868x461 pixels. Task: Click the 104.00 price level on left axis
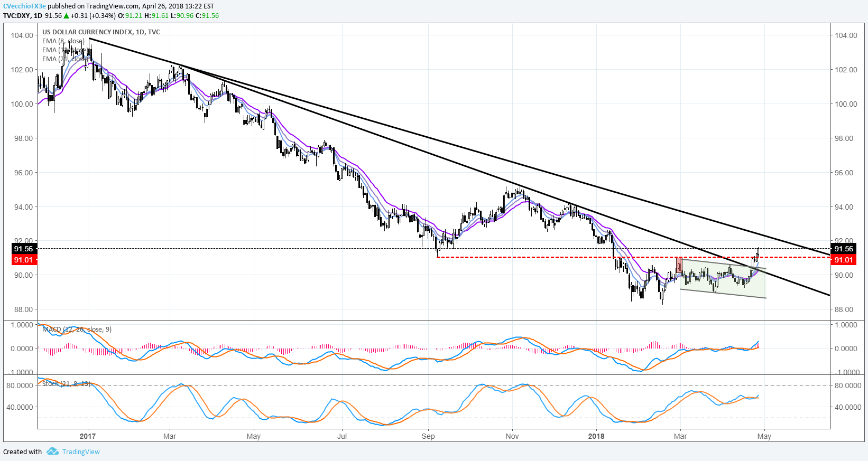click(22, 35)
